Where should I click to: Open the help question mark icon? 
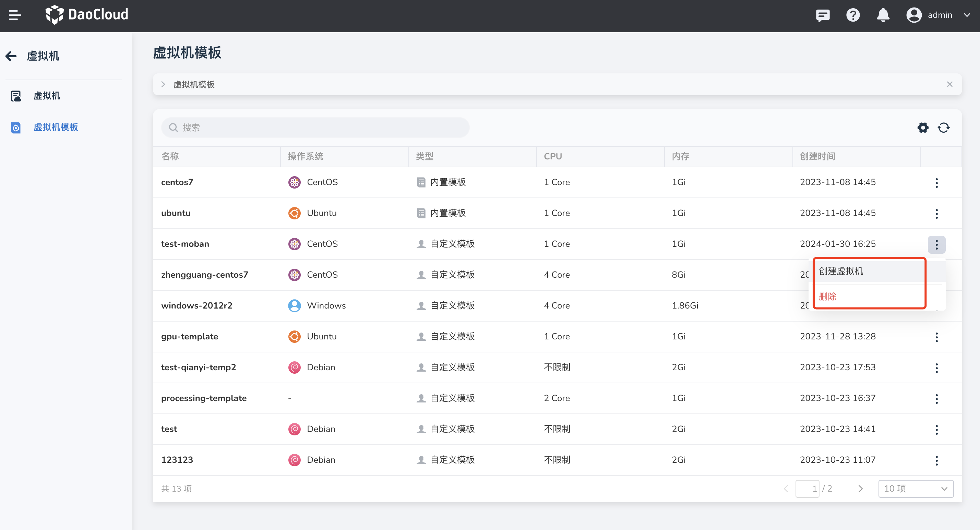pyautogui.click(x=853, y=15)
